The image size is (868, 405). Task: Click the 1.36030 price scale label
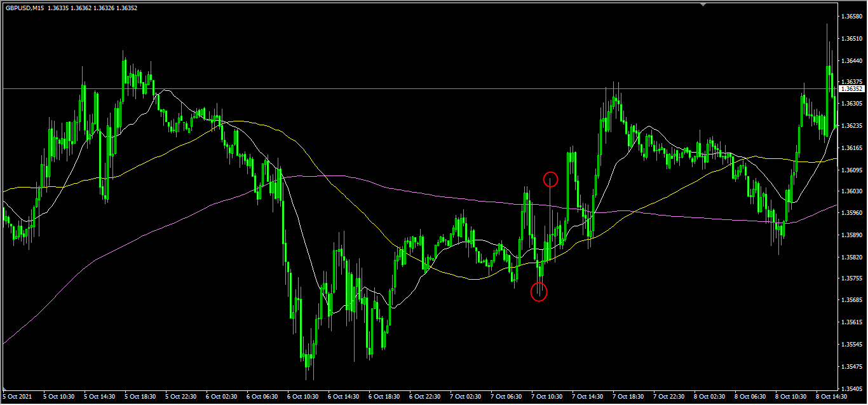tap(851, 191)
